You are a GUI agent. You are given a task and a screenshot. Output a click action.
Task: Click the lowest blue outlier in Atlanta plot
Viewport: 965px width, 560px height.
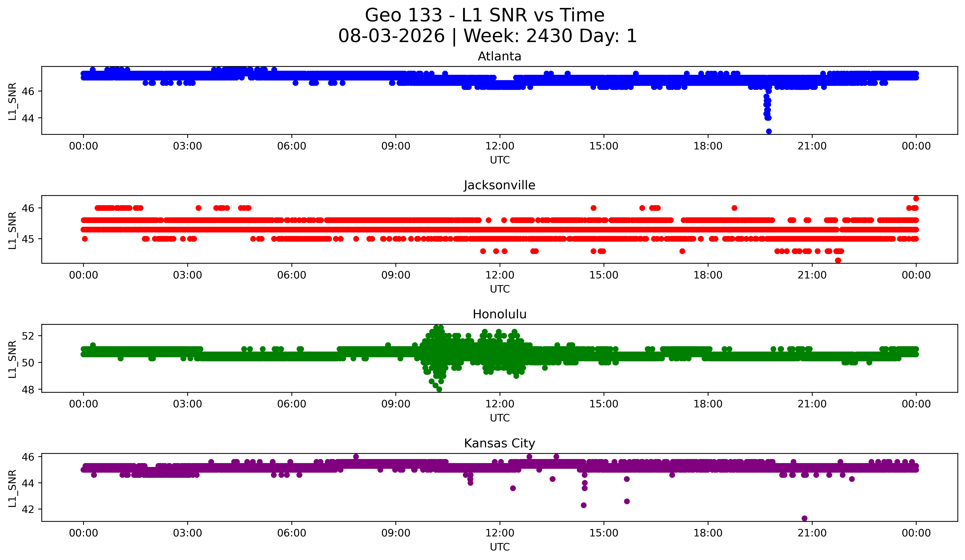coord(769,131)
